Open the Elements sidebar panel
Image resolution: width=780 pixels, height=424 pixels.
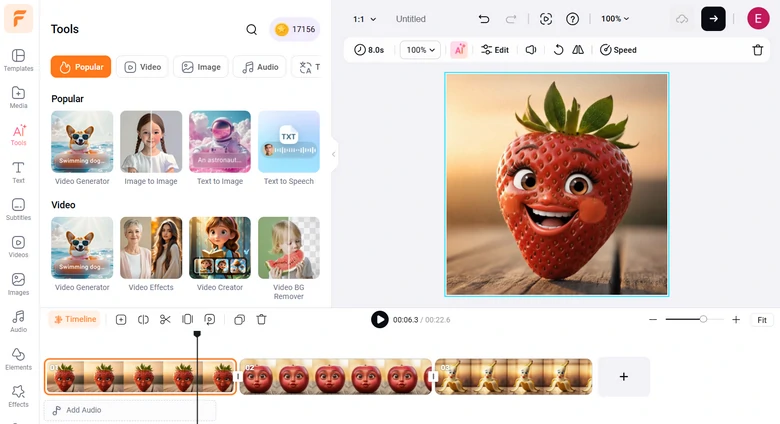18,359
